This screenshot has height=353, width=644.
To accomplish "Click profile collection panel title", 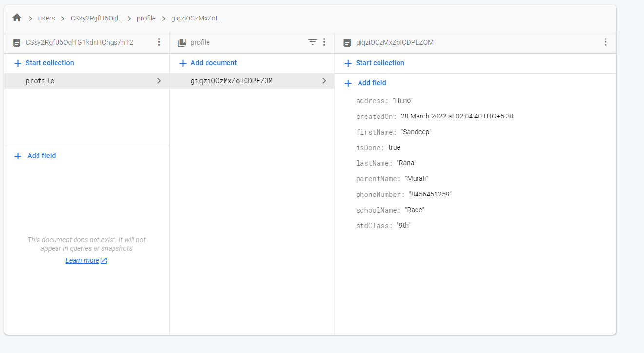I will tap(200, 43).
